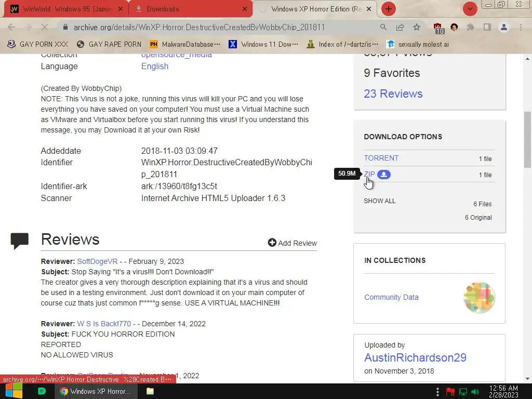The height and width of the screenshot is (399, 532).
Task: Open the volume speaker tray icon
Action: click(475, 392)
